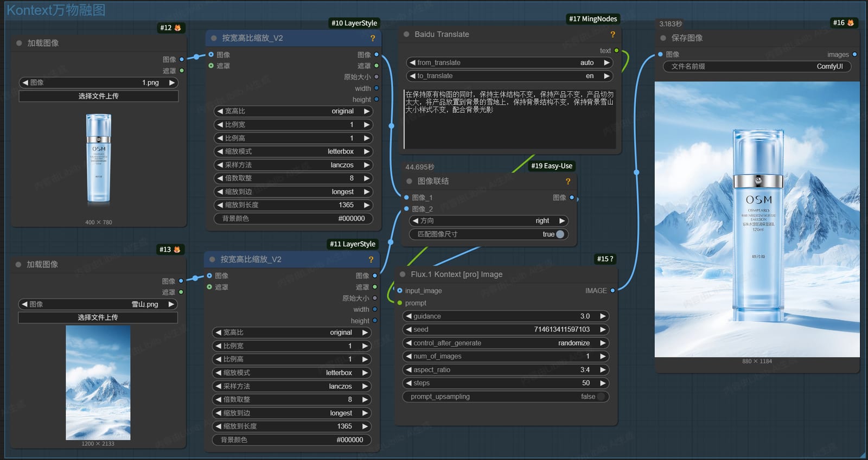The height and width of the screenshot is (460, 868).
Task: Click the #19 Easy-Use badge
Action: [552, 166]
